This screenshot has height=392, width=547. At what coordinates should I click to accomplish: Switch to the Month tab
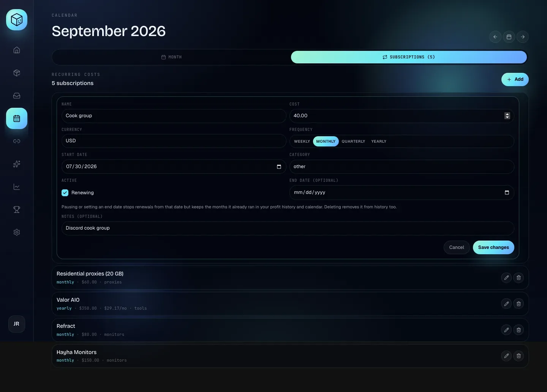click(172, 57)
